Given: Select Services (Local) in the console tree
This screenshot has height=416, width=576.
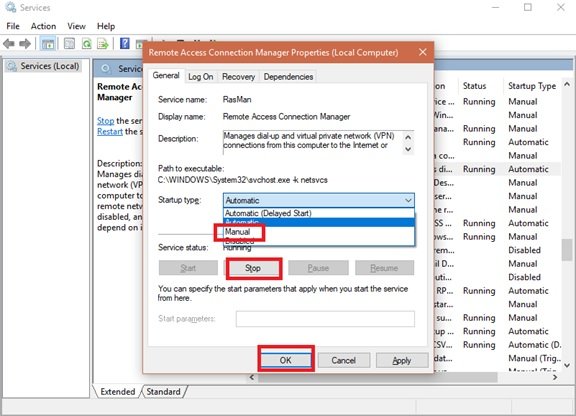Looking at the screenshot, I should [x=50, y=66].
